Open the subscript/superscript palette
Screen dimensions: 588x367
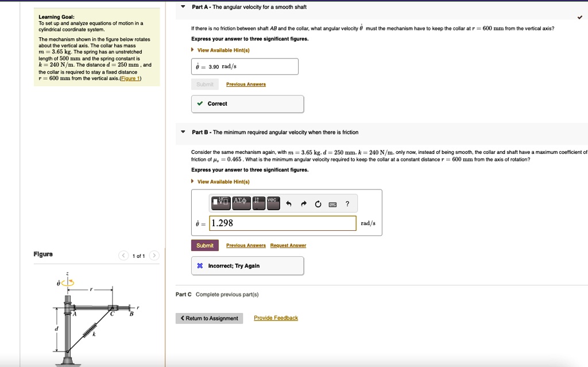[x=258, y=202]
